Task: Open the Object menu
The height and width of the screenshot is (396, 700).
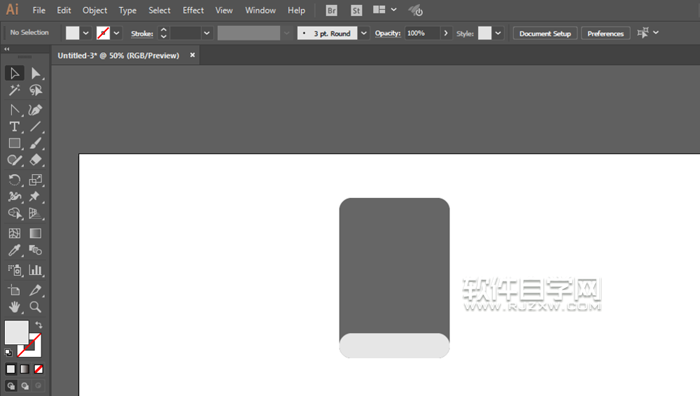Action: tap(95, 10)
